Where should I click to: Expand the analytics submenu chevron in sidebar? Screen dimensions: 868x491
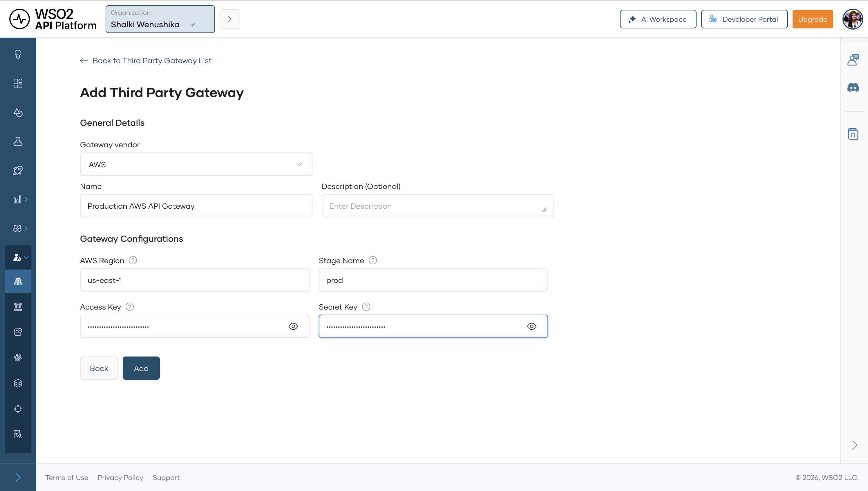click(26, 199)
